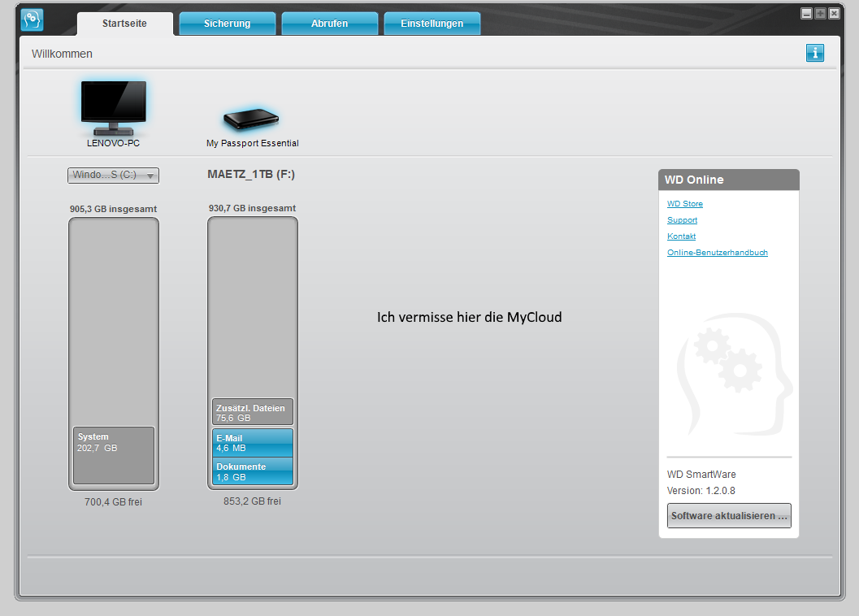The height and width of the screenshot is (616, 859).
Task: Switch to the Startseite tab
Action: (x=125, y=24)
